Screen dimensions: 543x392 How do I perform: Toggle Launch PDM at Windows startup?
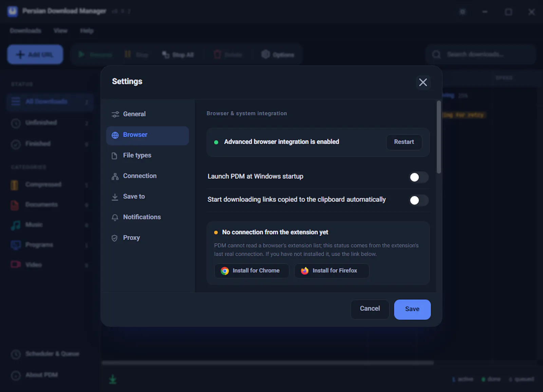tap(418, 177)
